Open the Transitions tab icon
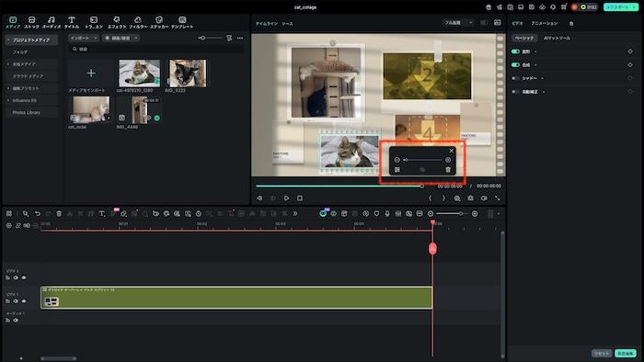644x362 pixels. [x=94, y=19]
